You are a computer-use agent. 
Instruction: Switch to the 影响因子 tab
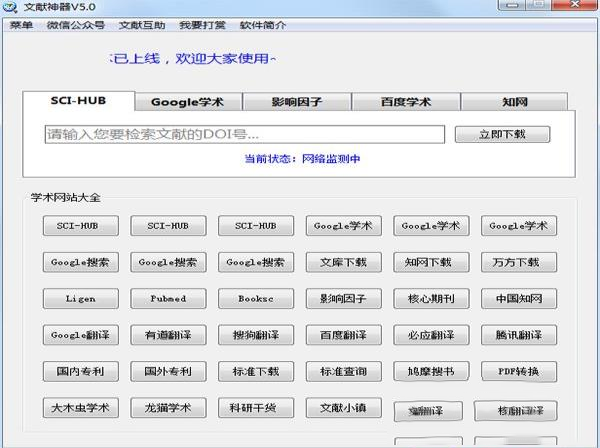click(297, 102)
